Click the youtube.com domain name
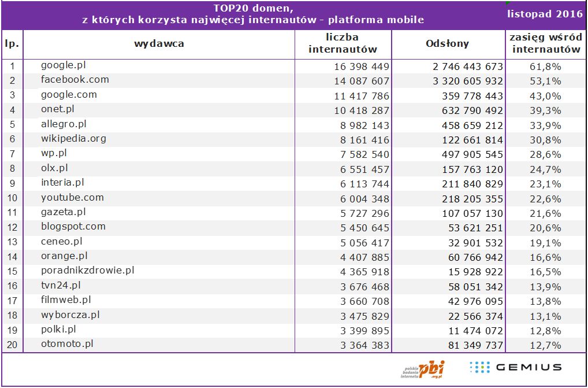Image resolution: width=588 pixels, height=388 pixels. [72, 197]
